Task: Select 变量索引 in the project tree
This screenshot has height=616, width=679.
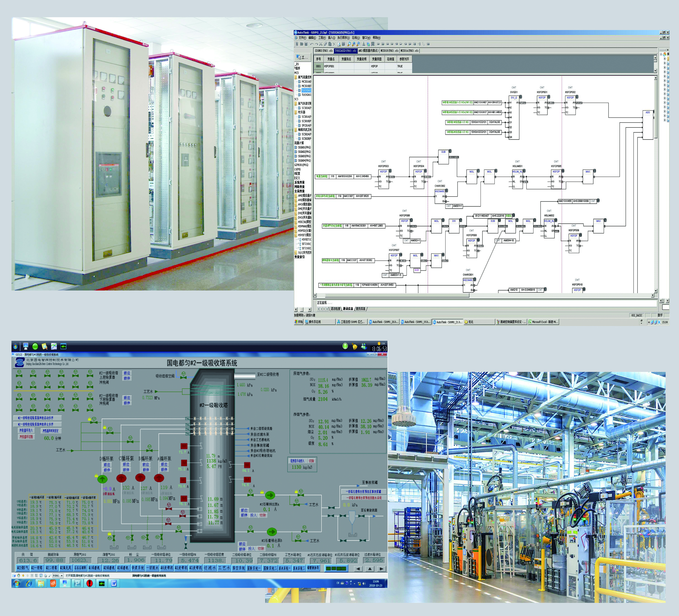Action: [300, 257]
